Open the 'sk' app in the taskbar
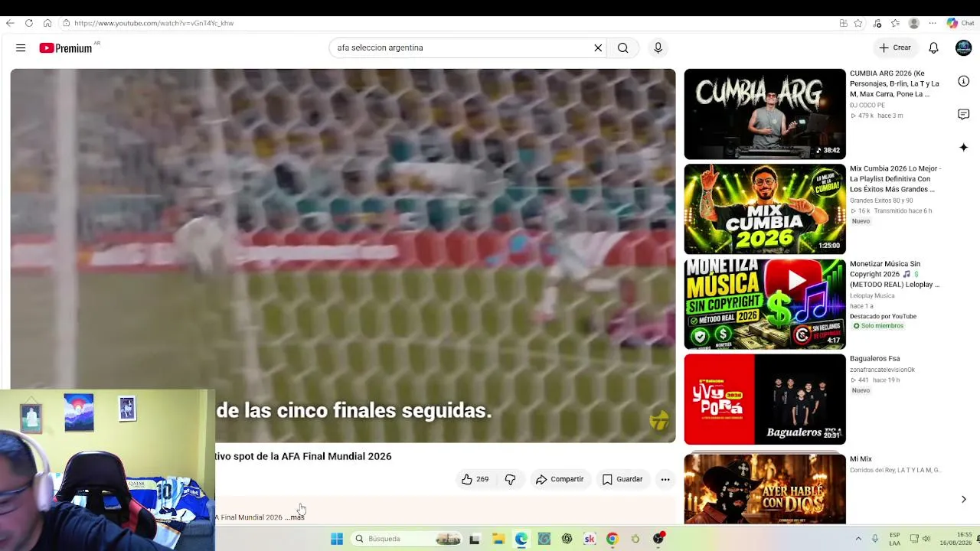This screenshot has height=551, width=980. pos(590,539)
